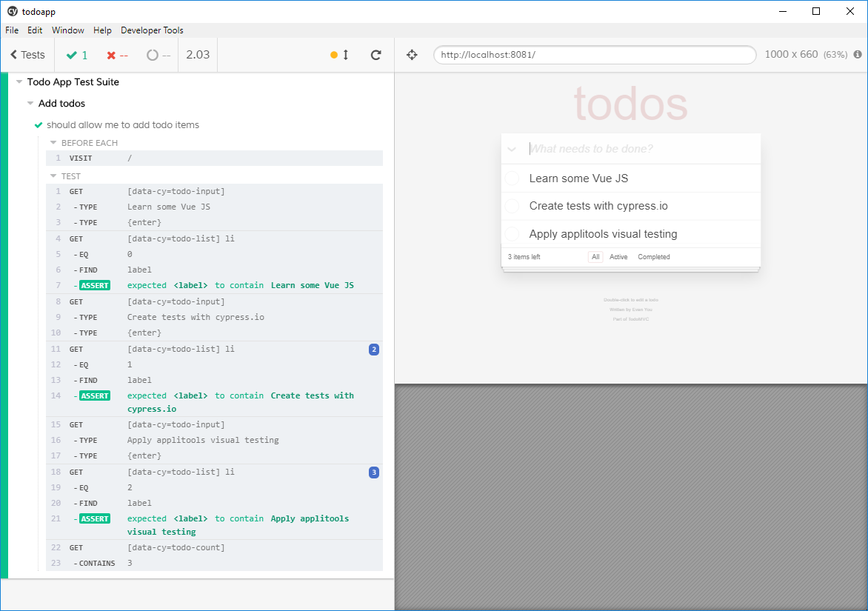Collapse the Add todos group
The height and width of the screenshot is (611, 868).
(x=30, y=104)
